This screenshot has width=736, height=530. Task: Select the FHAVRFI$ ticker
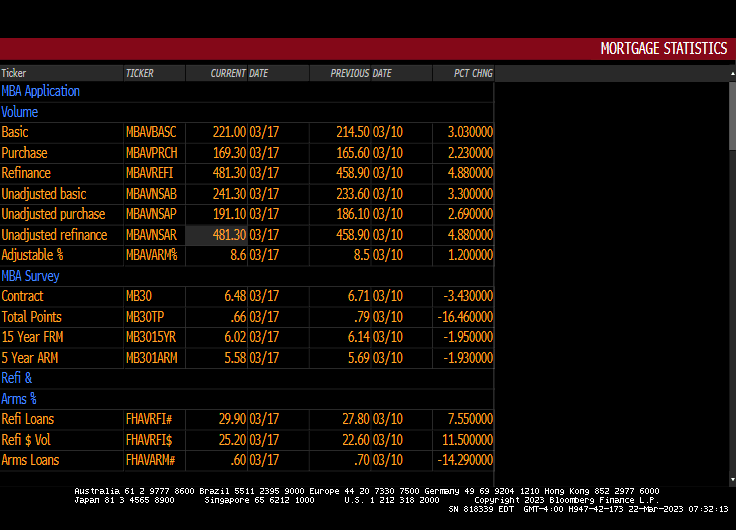(150, 440)
